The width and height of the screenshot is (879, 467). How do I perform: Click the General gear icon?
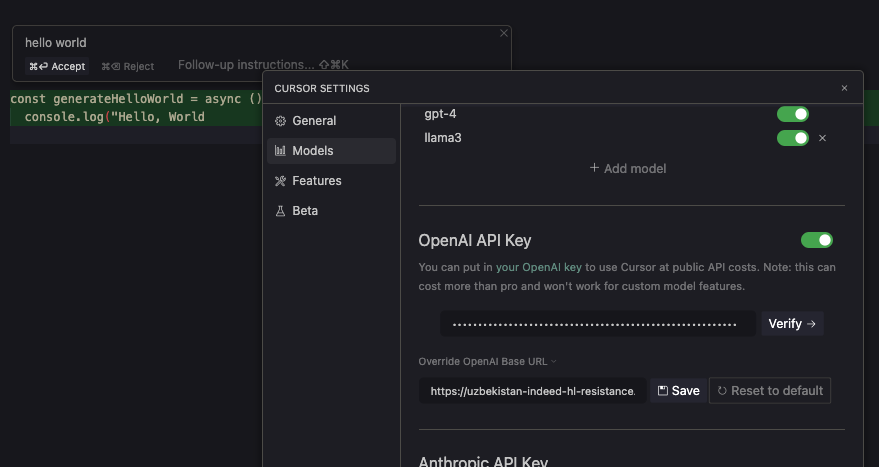280,121
